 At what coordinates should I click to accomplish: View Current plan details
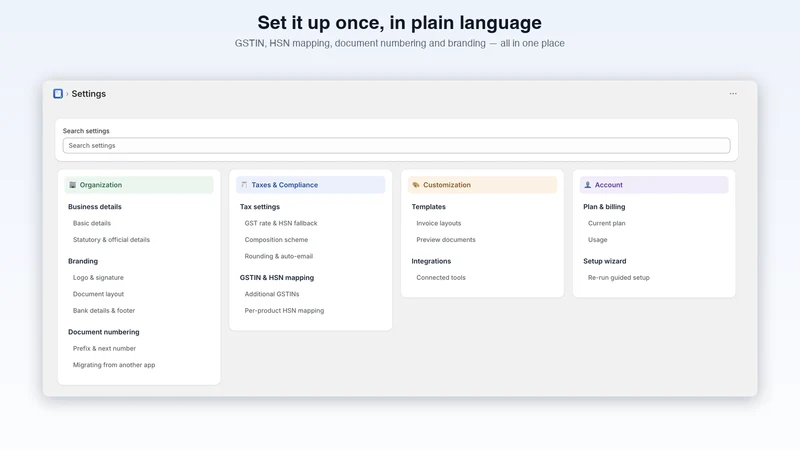coord(607,223)
